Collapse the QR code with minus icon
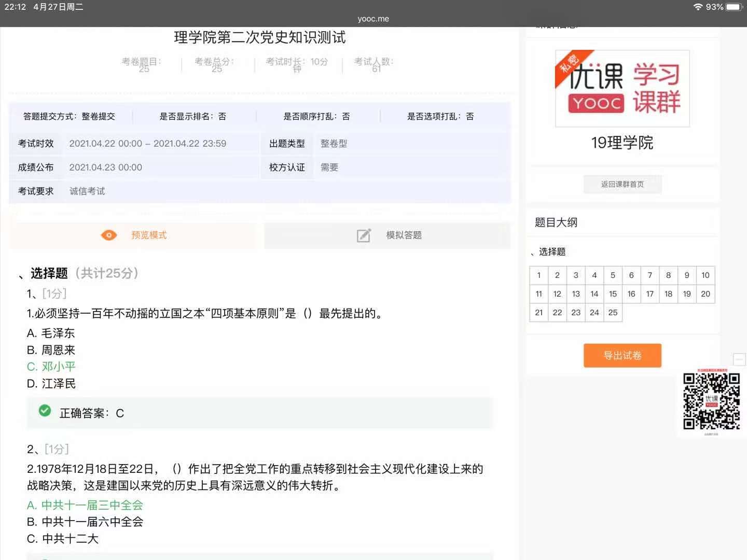This screenshot has height=560, width=747. [739, 359]
